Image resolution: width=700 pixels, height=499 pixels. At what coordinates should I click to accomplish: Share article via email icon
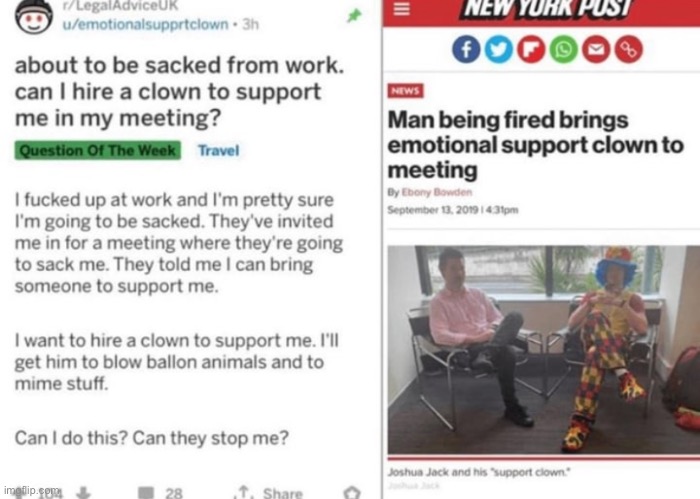596,49
